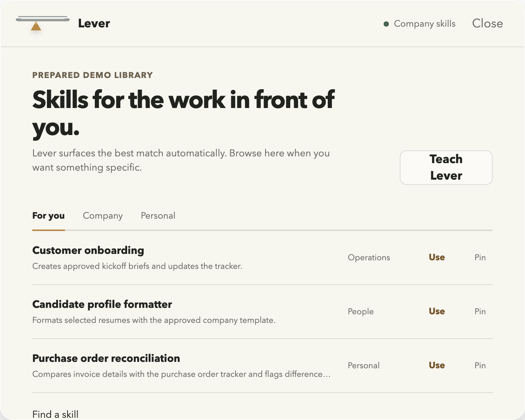The height and width of the screenshot is (420, 525).
Task: Click 'Compares invoice details' description text
Action: (x=181, y=374)
